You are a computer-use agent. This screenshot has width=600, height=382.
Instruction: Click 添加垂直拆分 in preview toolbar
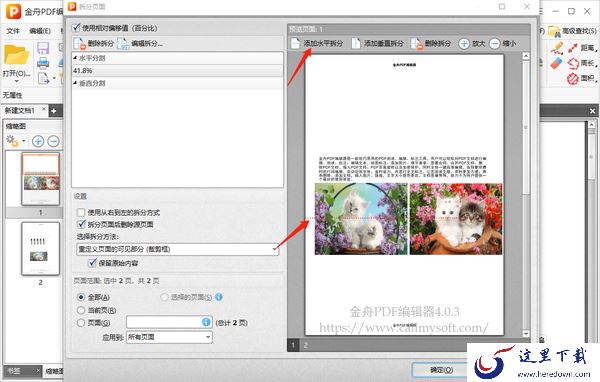(377, 43)
